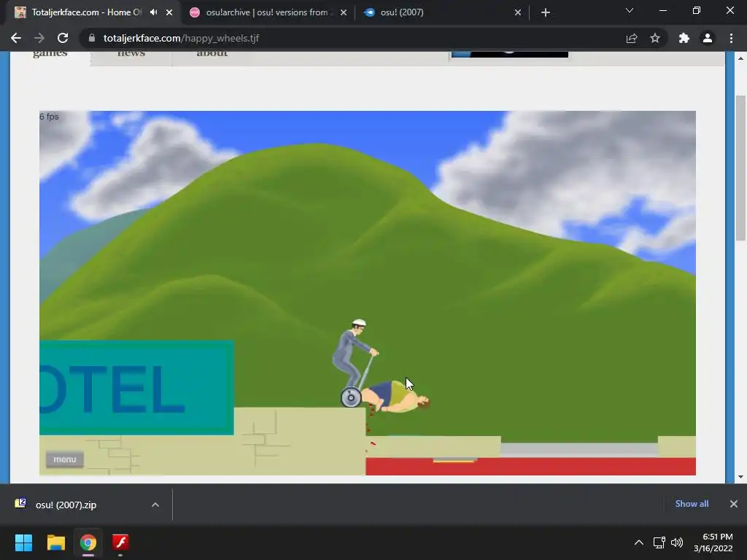The height and width of the screenshot is (560, 747).
Task: Open the Extensions puzzle icon
Action: click(x=684, y=38)
